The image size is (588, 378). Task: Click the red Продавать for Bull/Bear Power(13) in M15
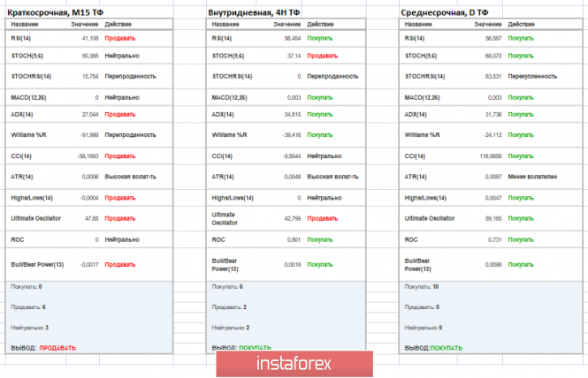(x=120, y=264)
